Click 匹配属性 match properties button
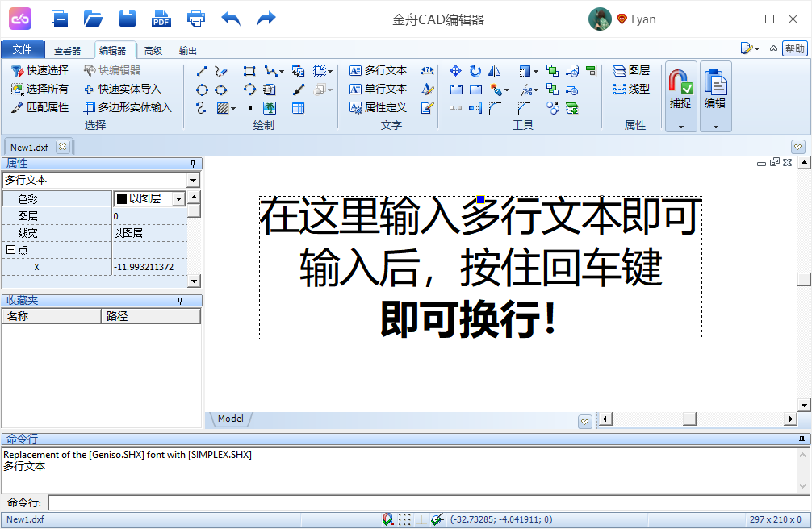 [x=40, y=108]
